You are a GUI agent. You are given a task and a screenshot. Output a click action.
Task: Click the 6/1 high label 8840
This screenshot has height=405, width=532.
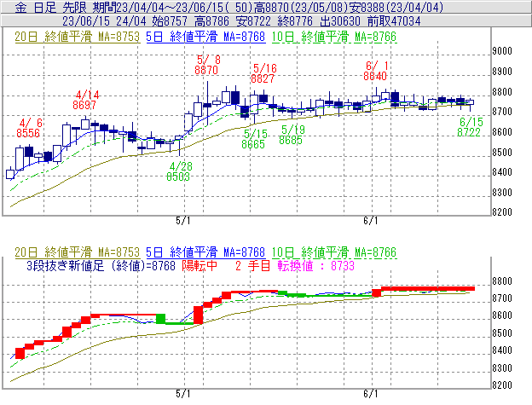(x=376, y=76)
